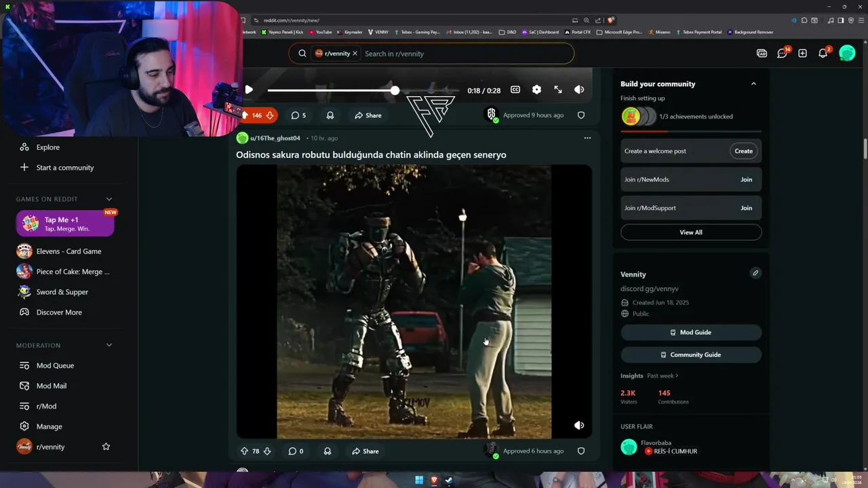Open r/vennity from the sidebar

(50, 447)
